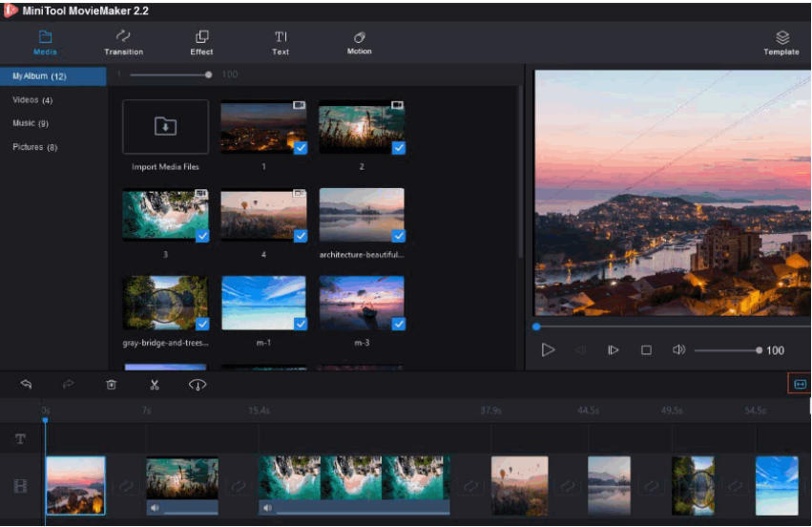812x527 pixels.
Task: Open the speed control icon
Action: click(198, 385)
